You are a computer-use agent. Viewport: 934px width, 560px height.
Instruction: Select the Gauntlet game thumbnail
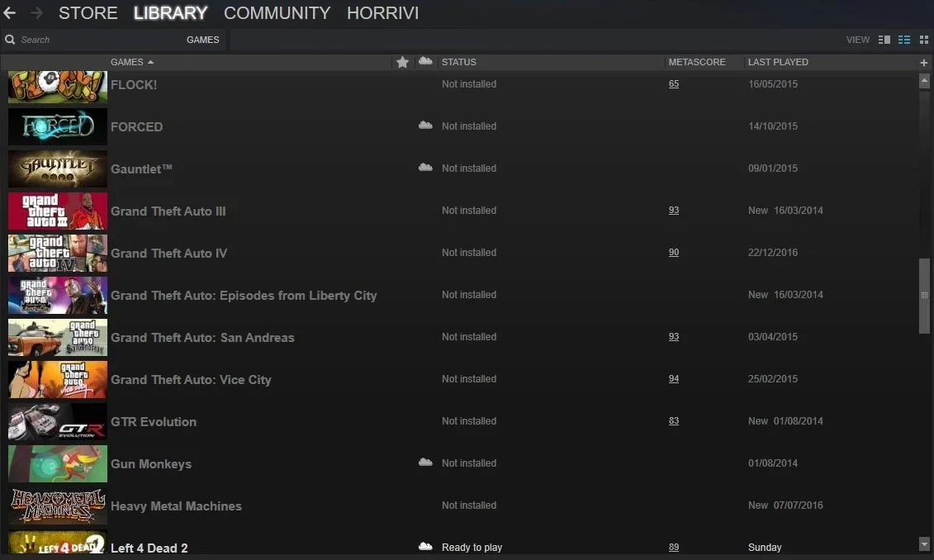pyautogui.click(x=58, y=168)
